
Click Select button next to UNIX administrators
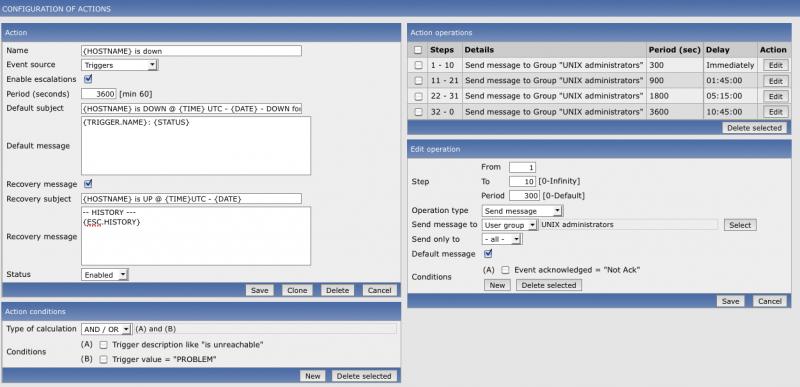pyautogui.click(x=740, y=225)
